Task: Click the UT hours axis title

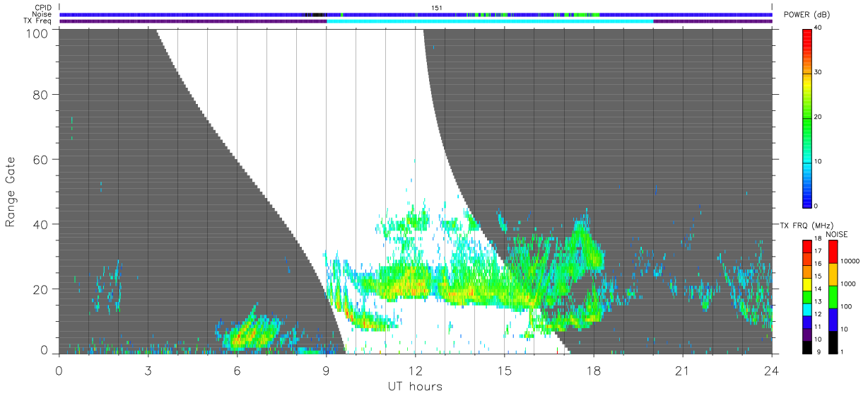Action: pos(415,386)
